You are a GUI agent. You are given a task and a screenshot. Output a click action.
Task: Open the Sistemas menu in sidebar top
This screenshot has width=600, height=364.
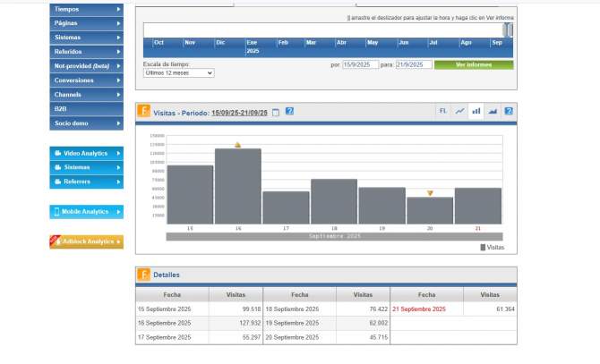pos(86,38)
